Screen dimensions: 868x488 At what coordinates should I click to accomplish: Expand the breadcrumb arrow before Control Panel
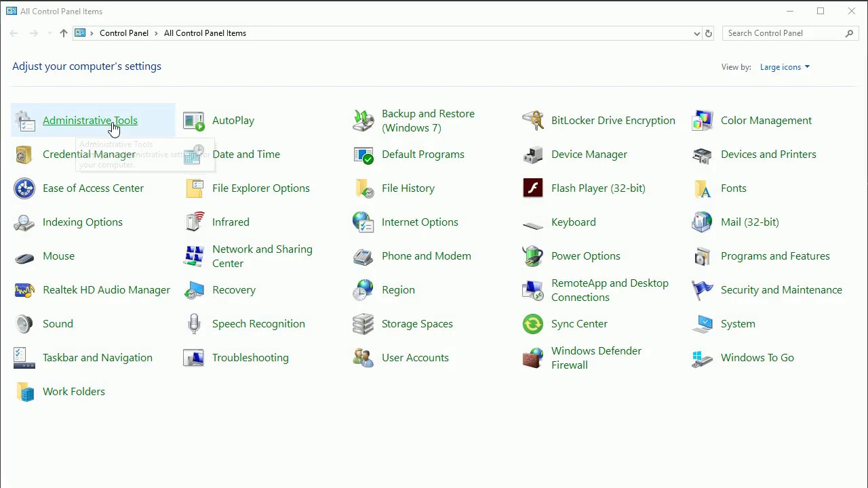pos(92,33)
